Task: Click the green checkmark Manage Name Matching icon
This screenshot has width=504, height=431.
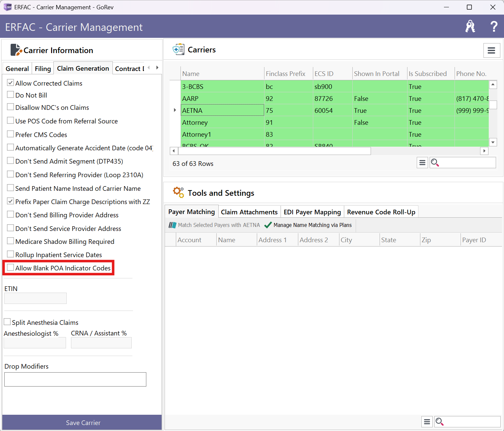Action: (268, 225)
